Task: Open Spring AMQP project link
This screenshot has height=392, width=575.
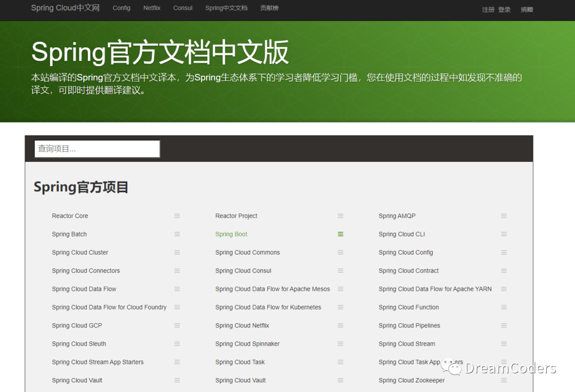Action: (397, 216)
